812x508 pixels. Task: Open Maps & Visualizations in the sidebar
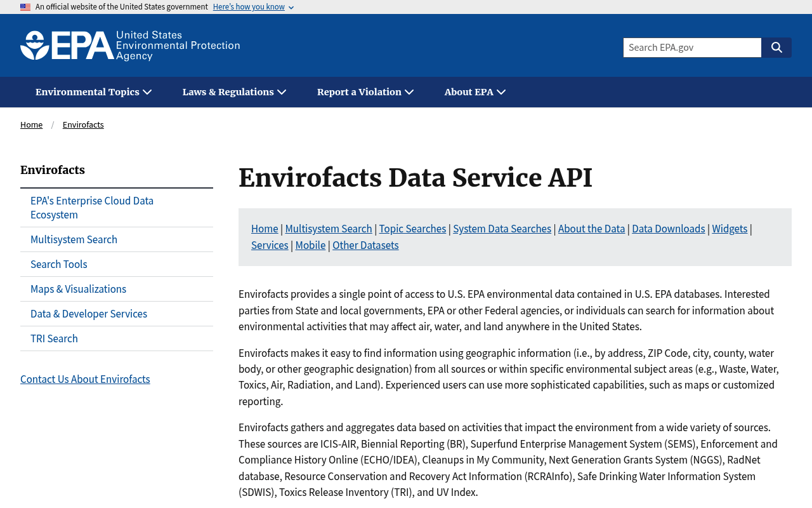tap(117, 289)
